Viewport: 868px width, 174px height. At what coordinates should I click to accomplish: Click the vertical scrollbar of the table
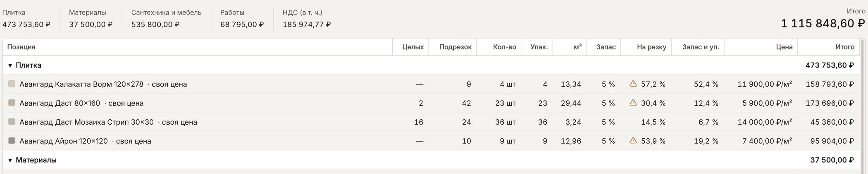(x=863, y=106)
